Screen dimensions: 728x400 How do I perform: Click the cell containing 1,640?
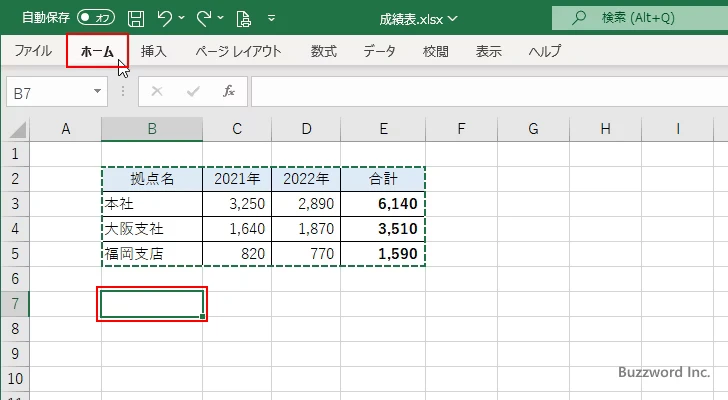(237, 229)
